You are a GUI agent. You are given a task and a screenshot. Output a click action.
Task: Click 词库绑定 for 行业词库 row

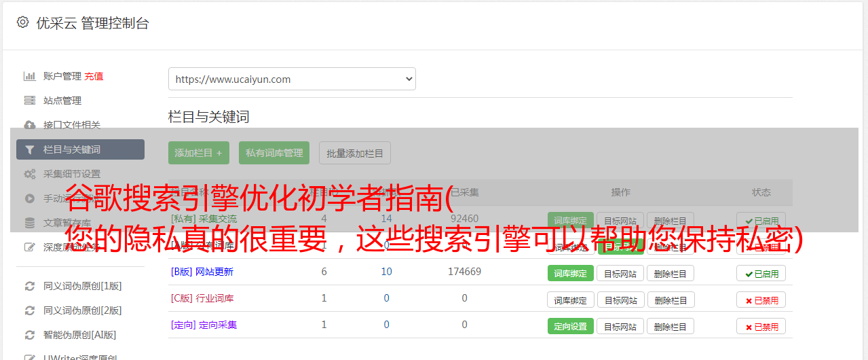point(571,300)
